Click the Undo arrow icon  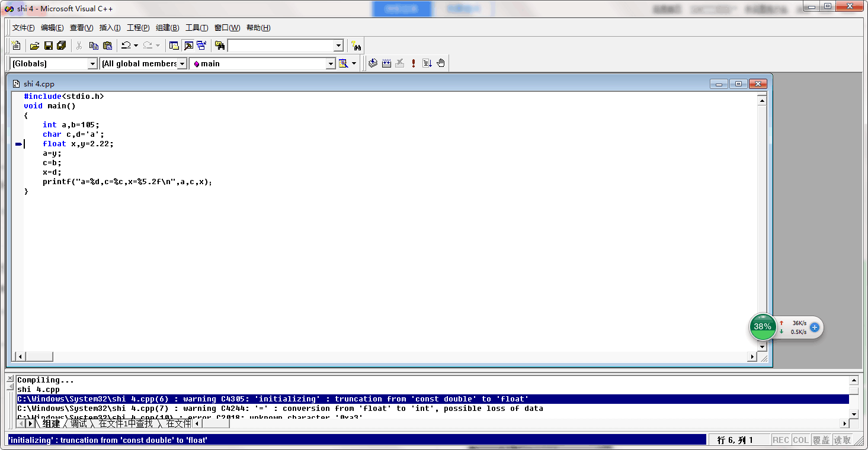(126, 46)
